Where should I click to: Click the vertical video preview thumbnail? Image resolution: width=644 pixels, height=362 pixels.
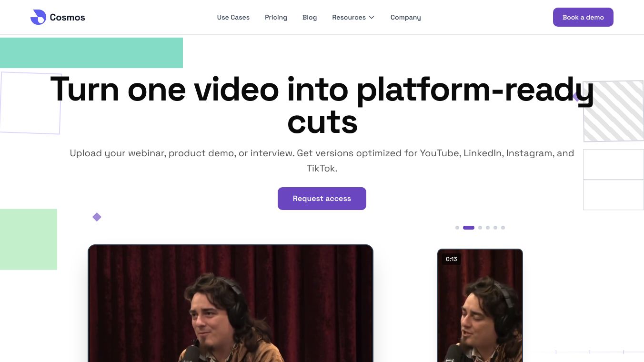pos(480,305)
